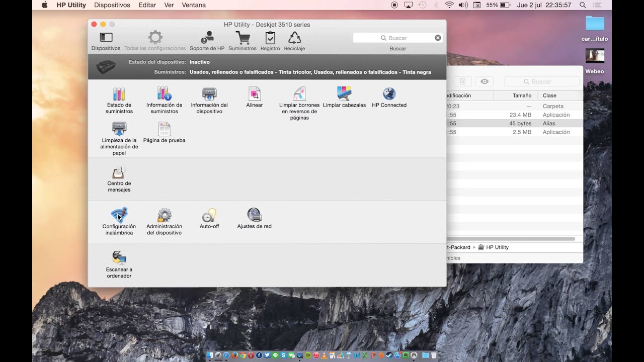
Task: Open the HP Utility menu
Action: click(71, 5)
